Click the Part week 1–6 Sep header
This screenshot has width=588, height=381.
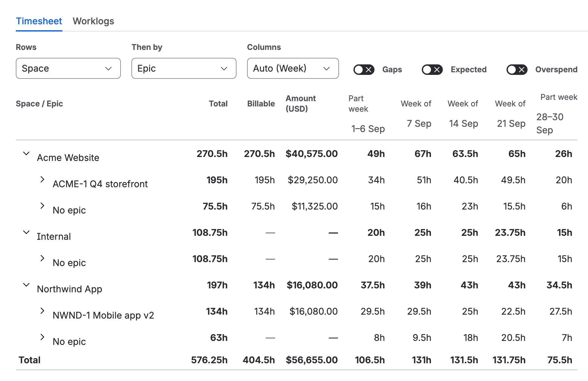pyautogui.click(x=367, y=114)
